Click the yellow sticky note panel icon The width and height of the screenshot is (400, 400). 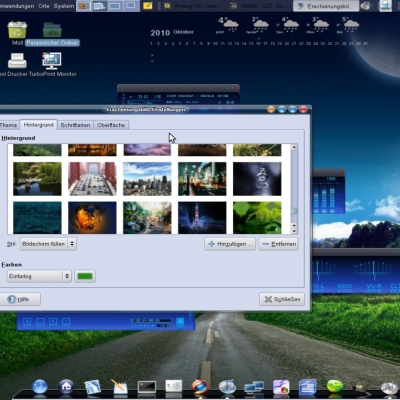147,6
